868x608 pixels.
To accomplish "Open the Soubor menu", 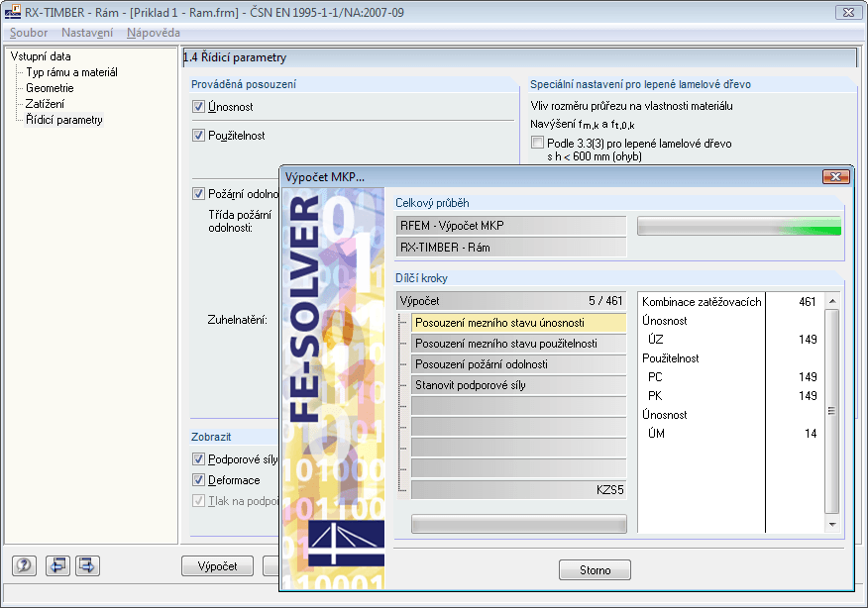I will (29, 33).
